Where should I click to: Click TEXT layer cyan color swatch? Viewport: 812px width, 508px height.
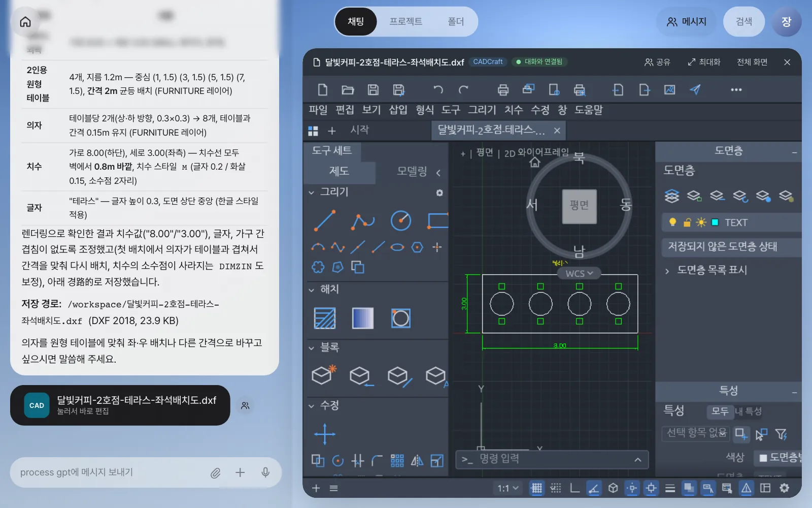pyautogui.click(x=715, y=222)
